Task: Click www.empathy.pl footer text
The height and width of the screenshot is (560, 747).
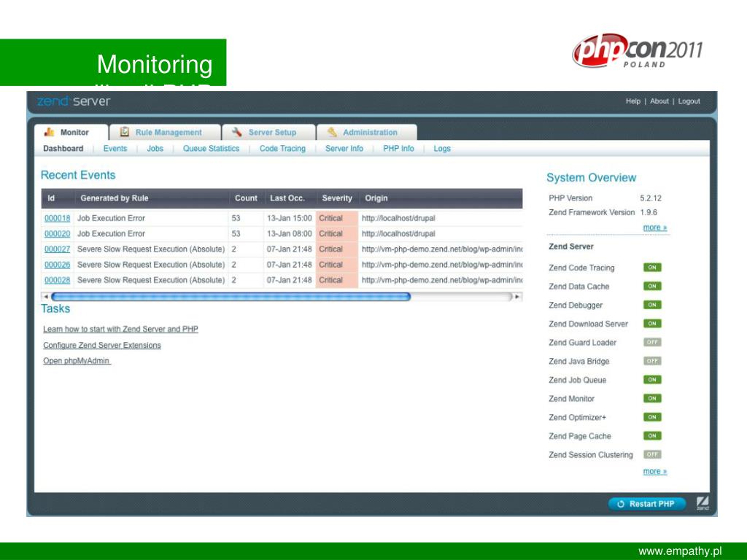Action: pyautogui.click(x=680, y=551)
